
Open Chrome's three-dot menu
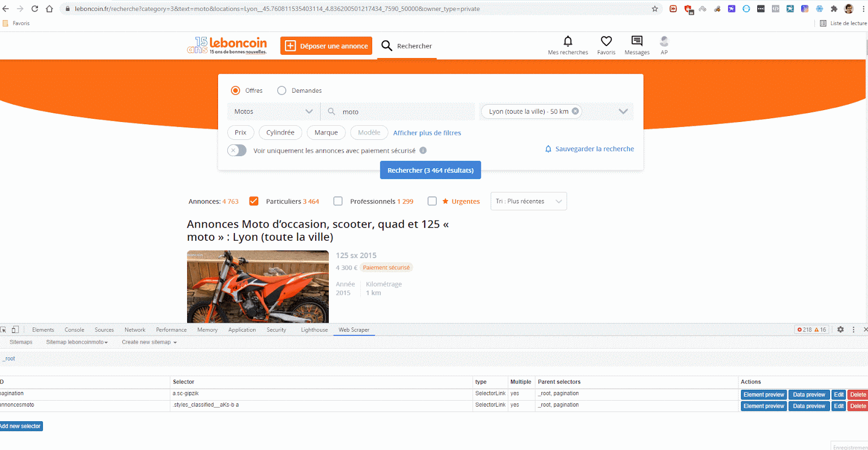click(x=863, y=9)
